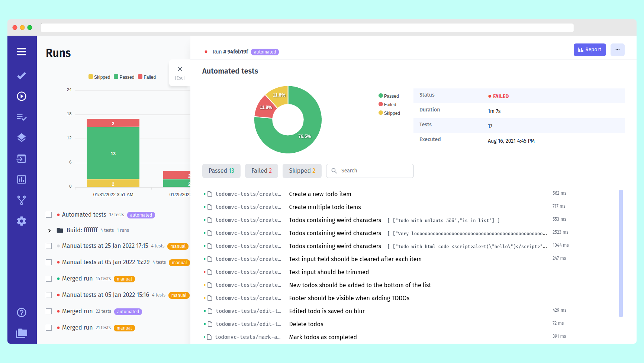The image size is (644, 363).
Task: Click the Report button
Action: coord(590,50)
